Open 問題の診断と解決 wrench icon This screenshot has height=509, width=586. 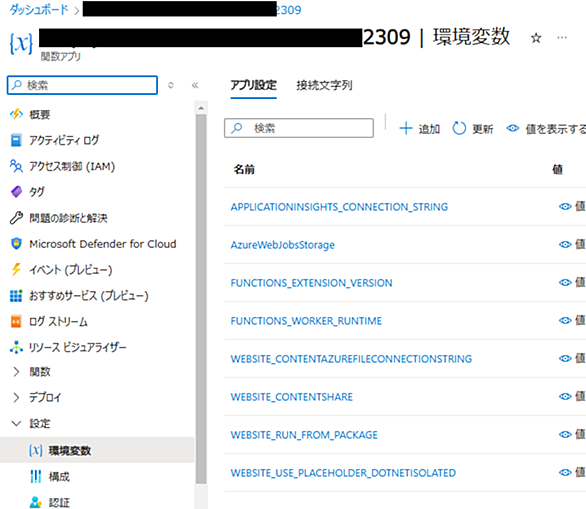(16, 218)
